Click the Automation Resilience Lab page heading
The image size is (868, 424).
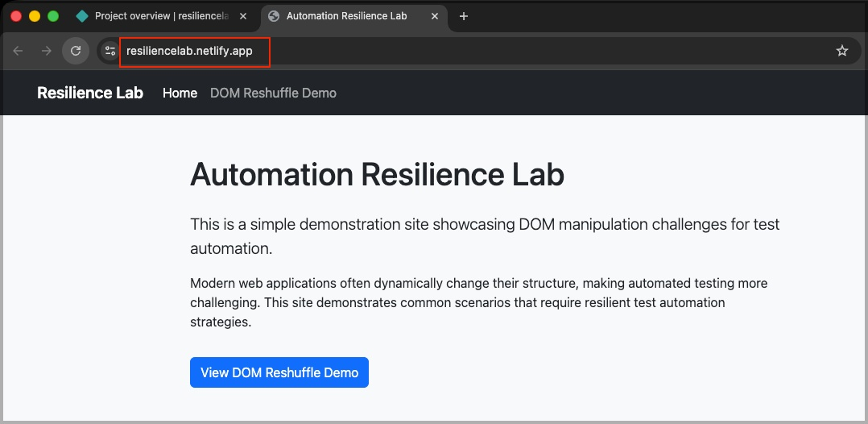point(377,174)
